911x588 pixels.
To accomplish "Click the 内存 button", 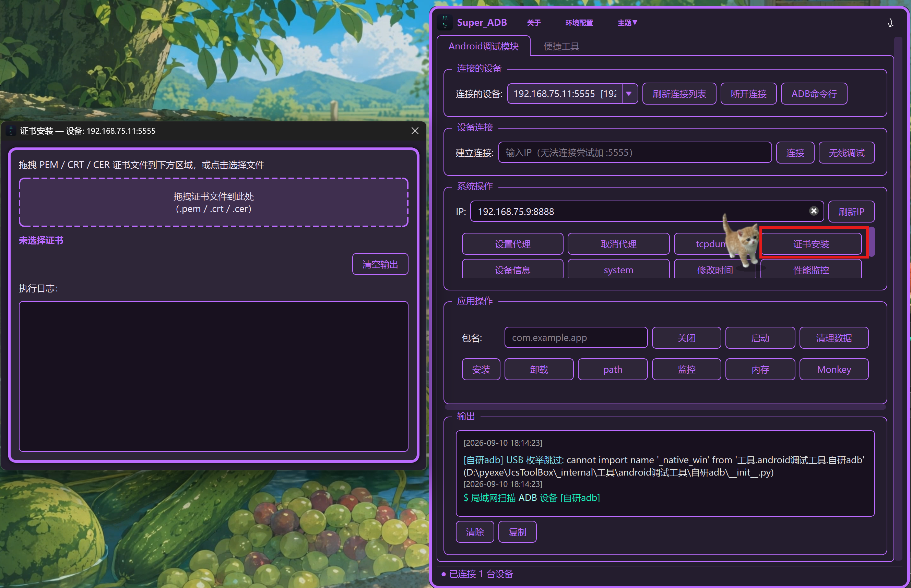I will (760, 369).
